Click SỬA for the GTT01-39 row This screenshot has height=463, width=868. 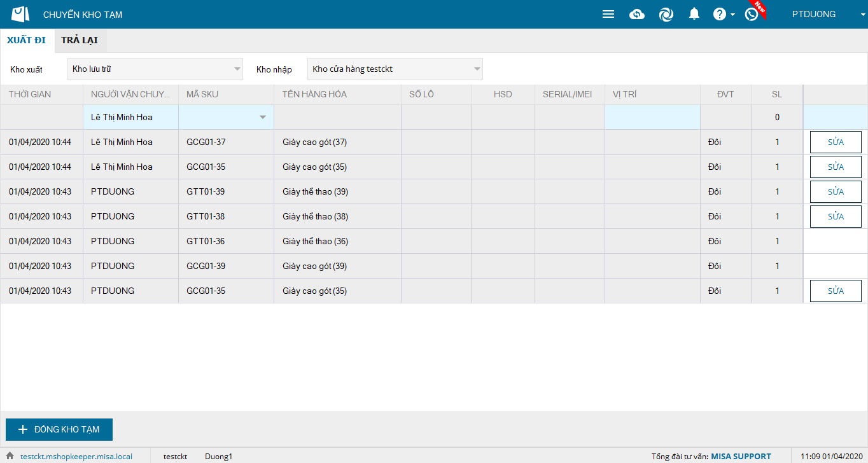coord(835,191)
